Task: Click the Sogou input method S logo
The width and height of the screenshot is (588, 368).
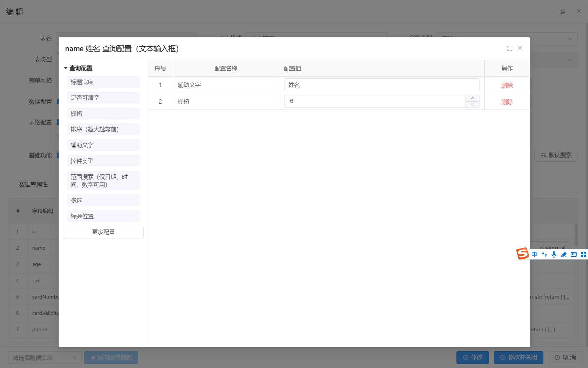Action: [523, 254]
